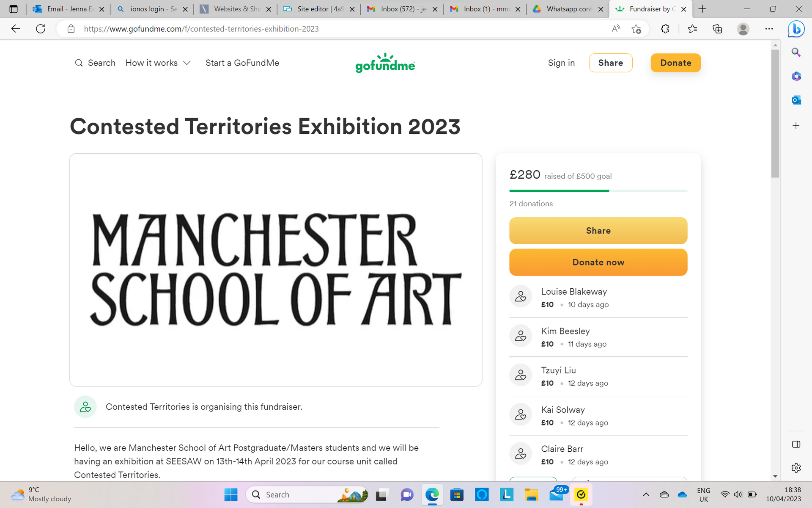
Task: Click the Read aloud icon in address bar
Action: (x=616, y=29)
